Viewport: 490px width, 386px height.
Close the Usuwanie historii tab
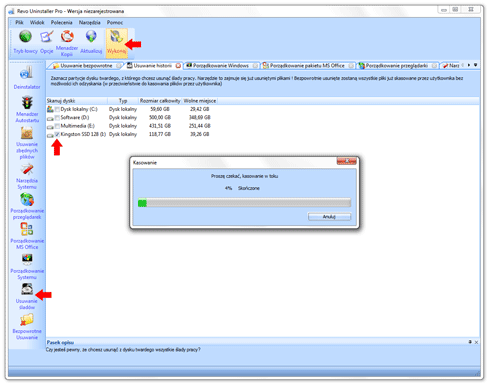178,66
